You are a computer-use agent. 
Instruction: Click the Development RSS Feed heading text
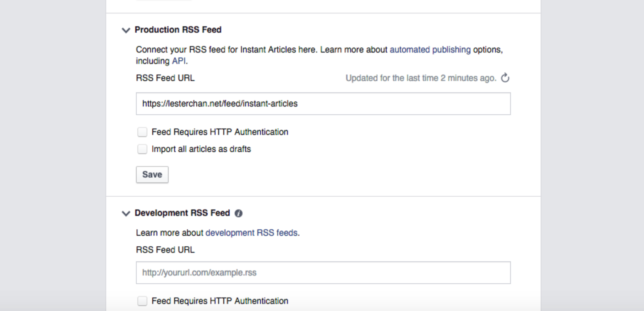(x=182, y=213)
